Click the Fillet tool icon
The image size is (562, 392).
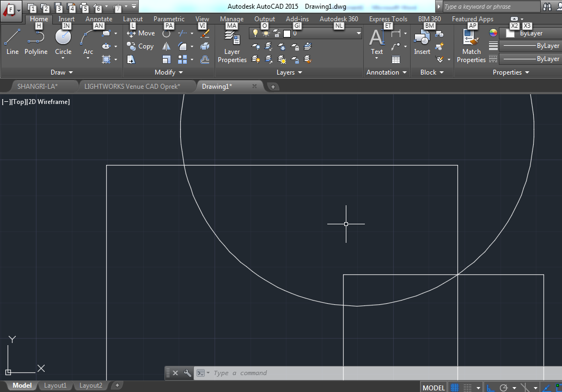(x=183, y=46)
